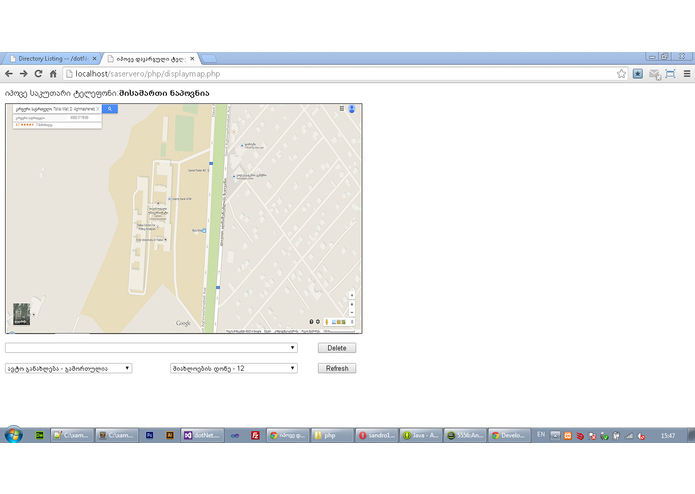The width and height of the screenshot is (695, 494).
Task: Reload the displaymap.php page
Action: point(39,74)
